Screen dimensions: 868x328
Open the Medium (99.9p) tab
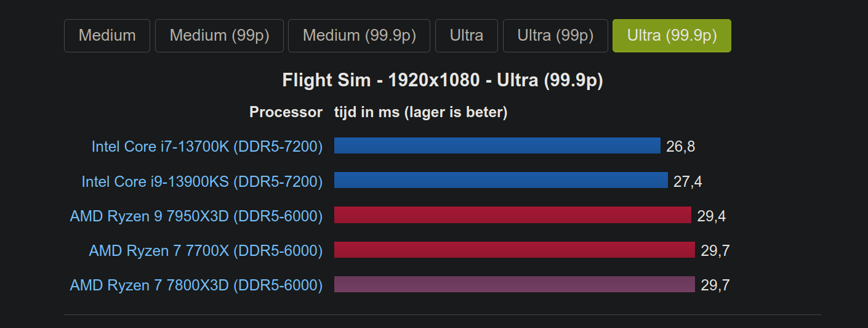(x=360, y=36)
